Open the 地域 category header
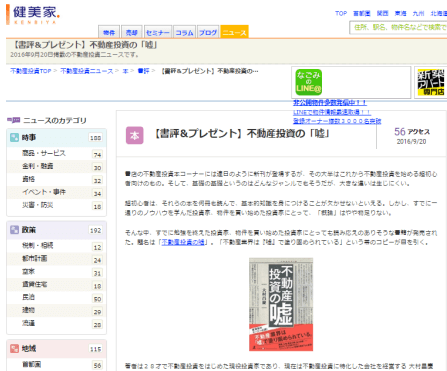Screen dimensions: 447x371 click(56, 349)
